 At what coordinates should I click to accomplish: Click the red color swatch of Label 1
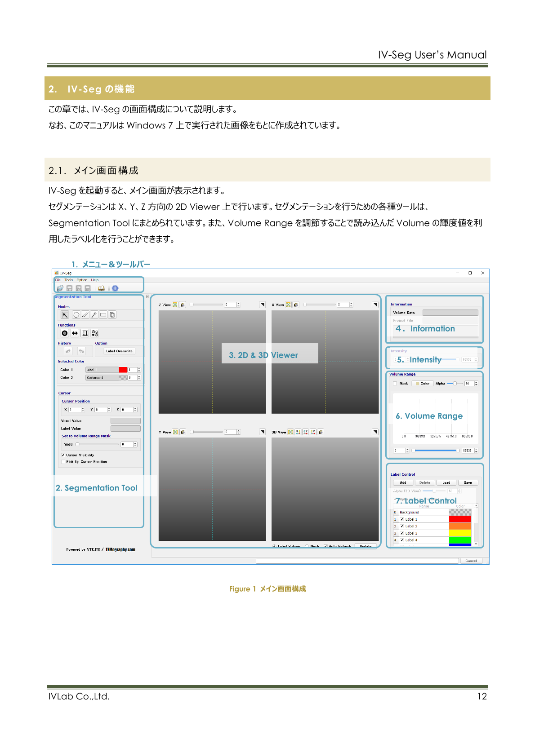(460, 519)
